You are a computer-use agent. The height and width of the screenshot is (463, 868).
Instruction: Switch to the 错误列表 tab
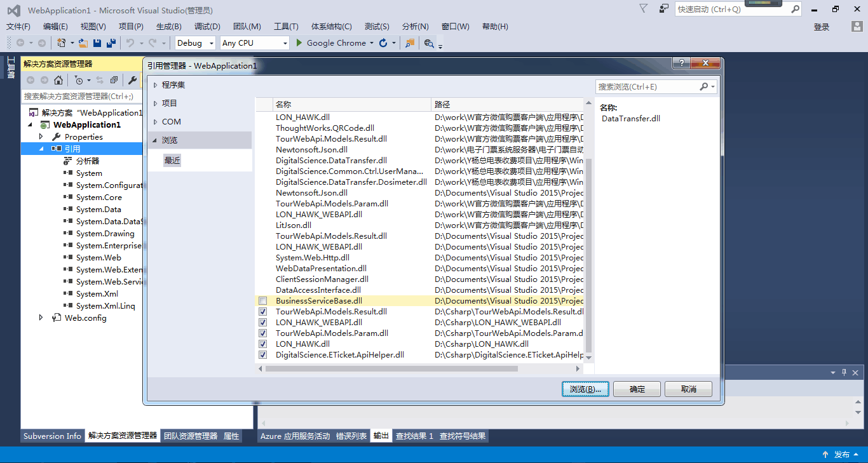[351, 436]
